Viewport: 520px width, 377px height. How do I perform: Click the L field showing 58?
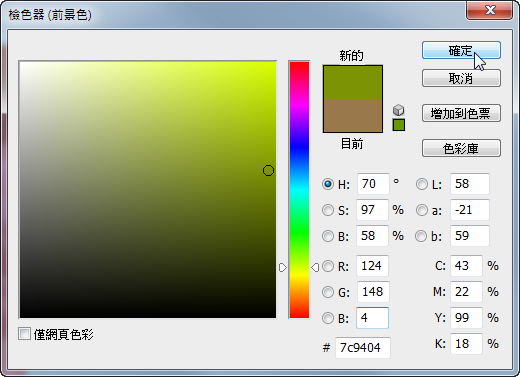point(470,184)
